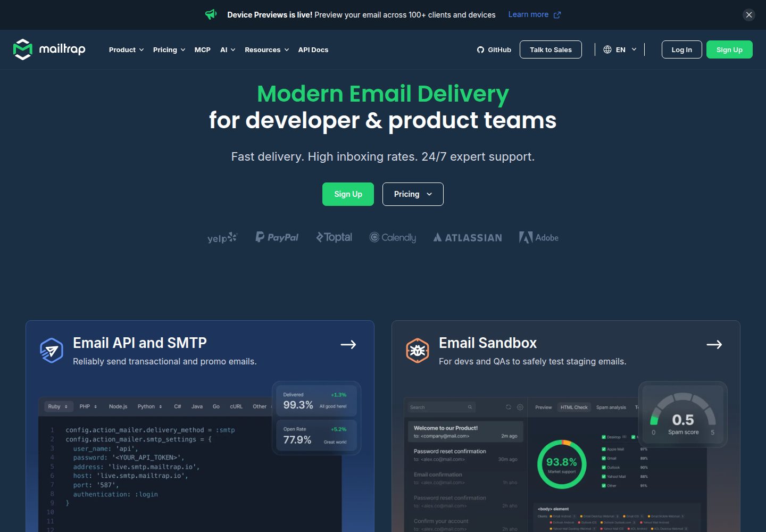This screenshot has width=766, height=532.
Task: Click the 93.8% Market support ring
Action: click(x=562, y=464)
